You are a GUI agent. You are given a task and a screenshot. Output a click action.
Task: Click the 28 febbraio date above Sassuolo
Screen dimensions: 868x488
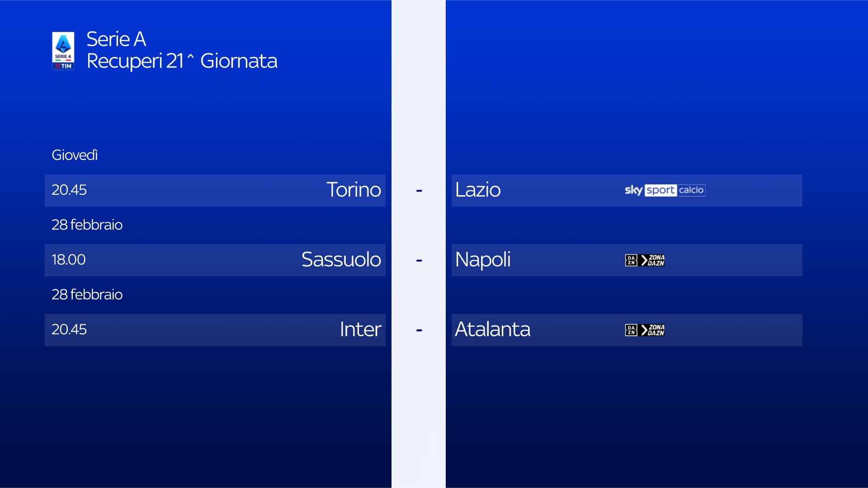click(87, 225)
